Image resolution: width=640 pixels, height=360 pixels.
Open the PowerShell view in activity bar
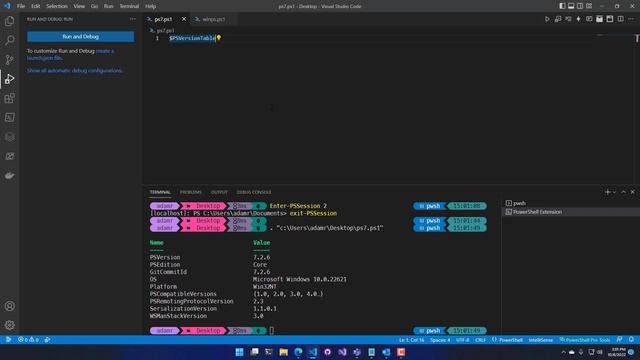[x=9, y=118]
